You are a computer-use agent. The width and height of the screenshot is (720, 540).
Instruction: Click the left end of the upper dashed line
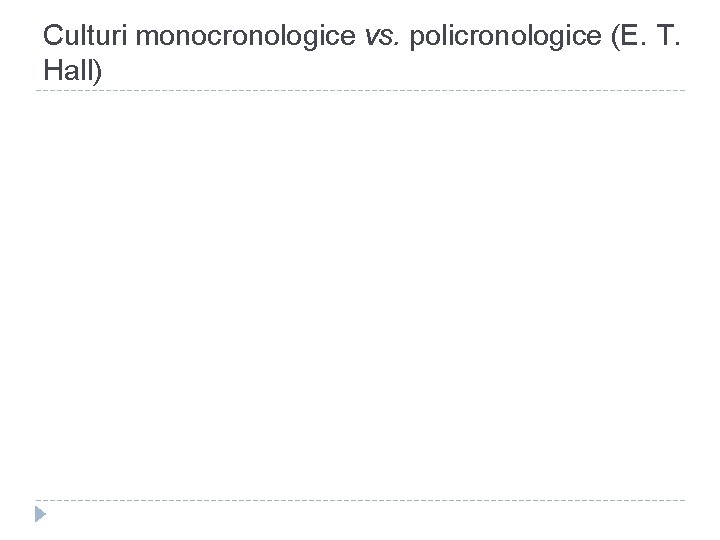pyautogui.click(x=38, y=91)
